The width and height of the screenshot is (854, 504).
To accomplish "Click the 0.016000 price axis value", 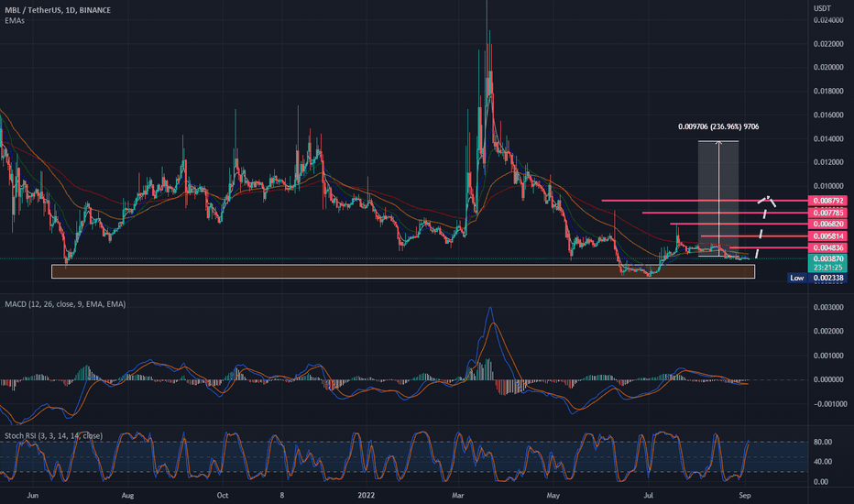I will pos(828,115).
